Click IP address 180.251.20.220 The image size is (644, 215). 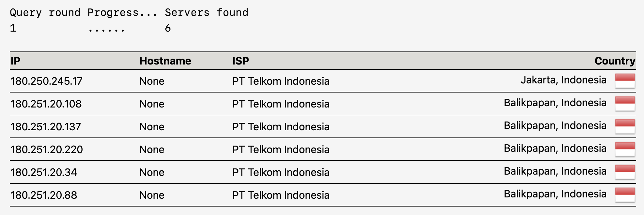tap(47, 150)
